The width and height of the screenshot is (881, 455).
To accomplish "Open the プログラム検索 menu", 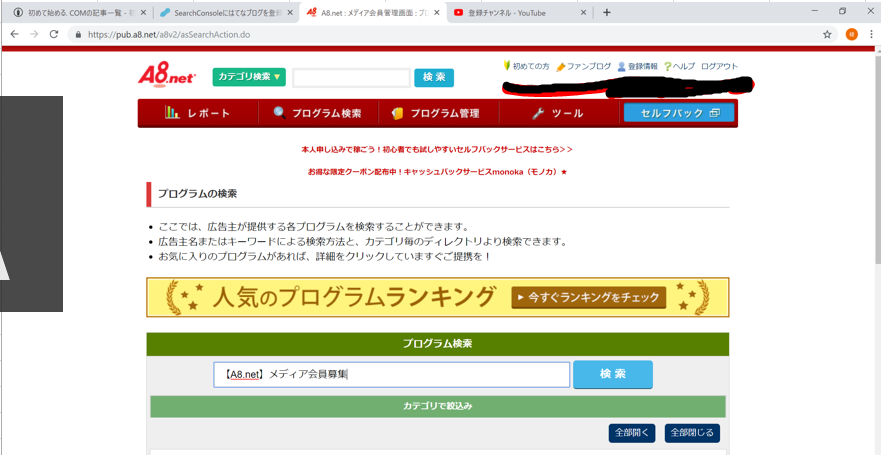I will (318, 113).
